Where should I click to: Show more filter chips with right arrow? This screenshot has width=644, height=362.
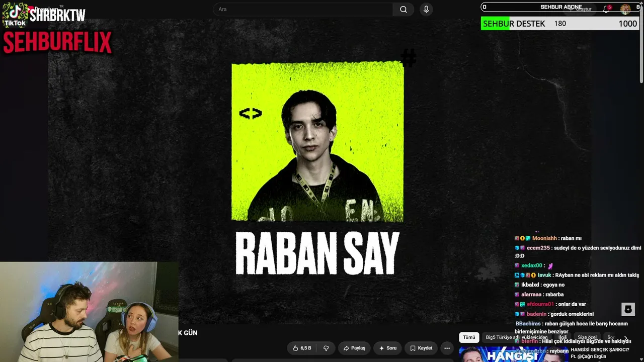pyautogui.click(x=625, y=338)
